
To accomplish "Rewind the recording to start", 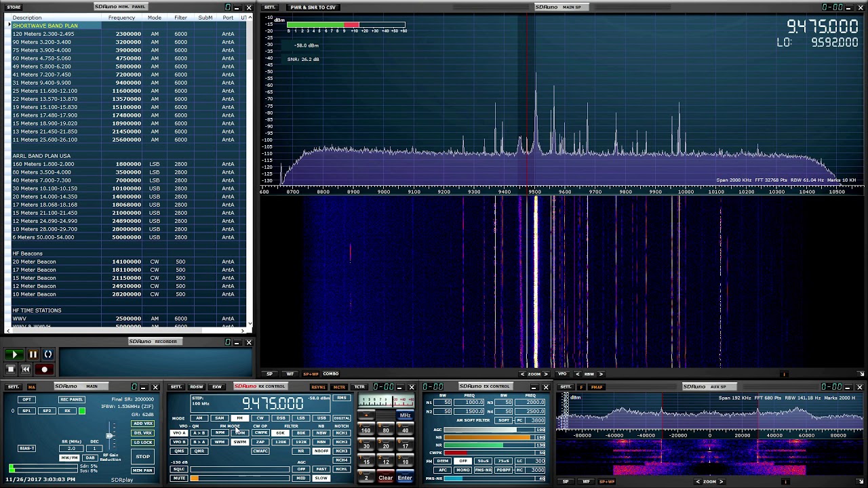I will point(26,369).
